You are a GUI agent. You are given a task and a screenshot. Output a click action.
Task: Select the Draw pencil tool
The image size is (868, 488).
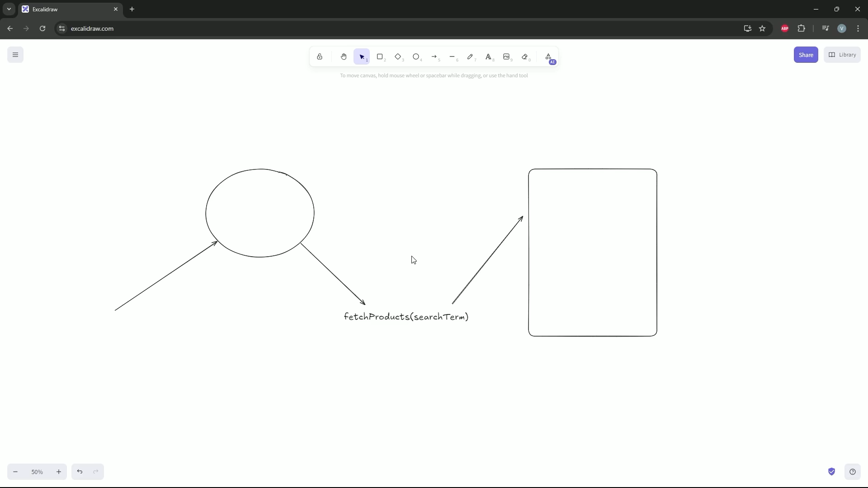(470, 57)
